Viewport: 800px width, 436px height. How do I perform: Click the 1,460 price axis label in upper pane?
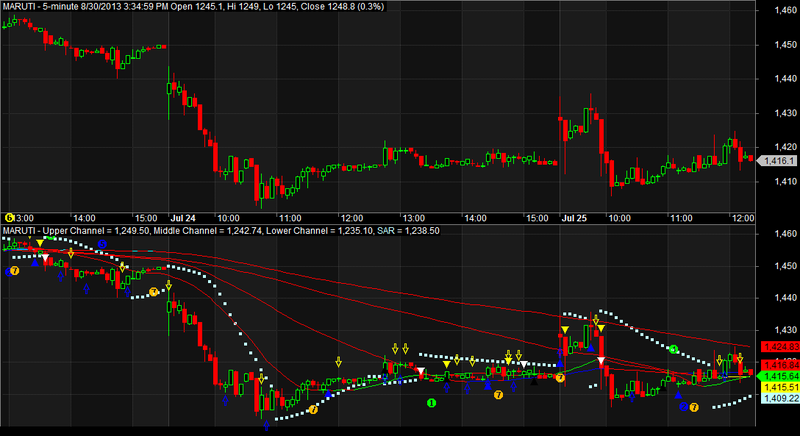(x=785, y=10)
